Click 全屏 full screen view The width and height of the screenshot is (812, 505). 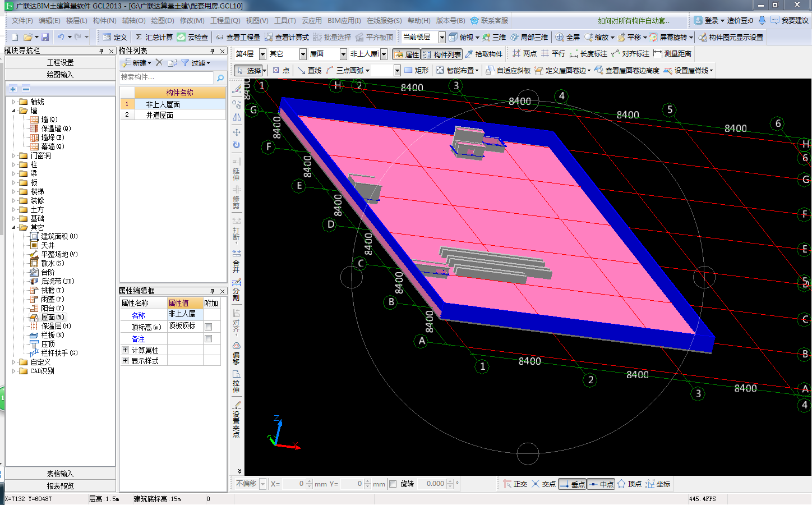pyautogui.click(x=568, y=37)
